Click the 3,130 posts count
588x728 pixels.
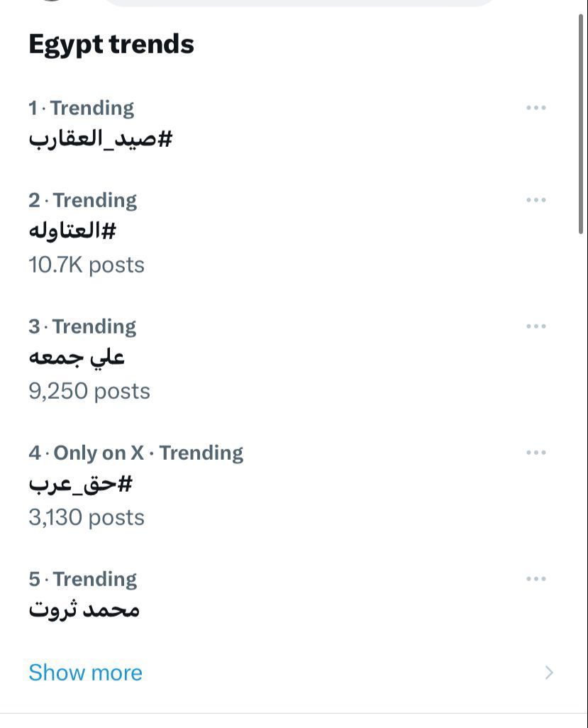[x=87, y=517]
